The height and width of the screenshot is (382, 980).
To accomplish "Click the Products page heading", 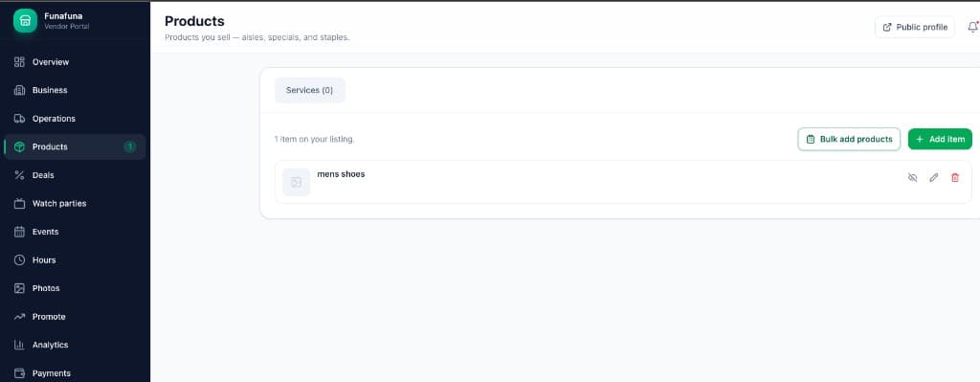I will pyautogui.click(x=194, y=21).
